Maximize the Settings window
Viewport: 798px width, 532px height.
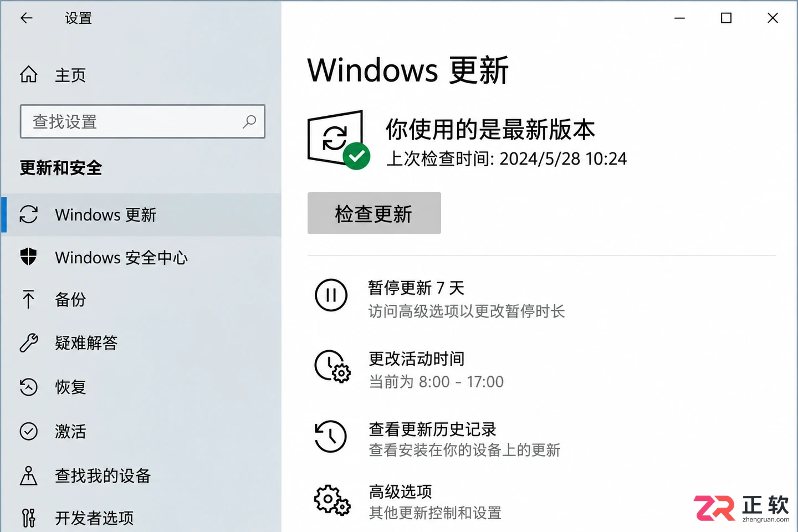(x=726, y=18)
